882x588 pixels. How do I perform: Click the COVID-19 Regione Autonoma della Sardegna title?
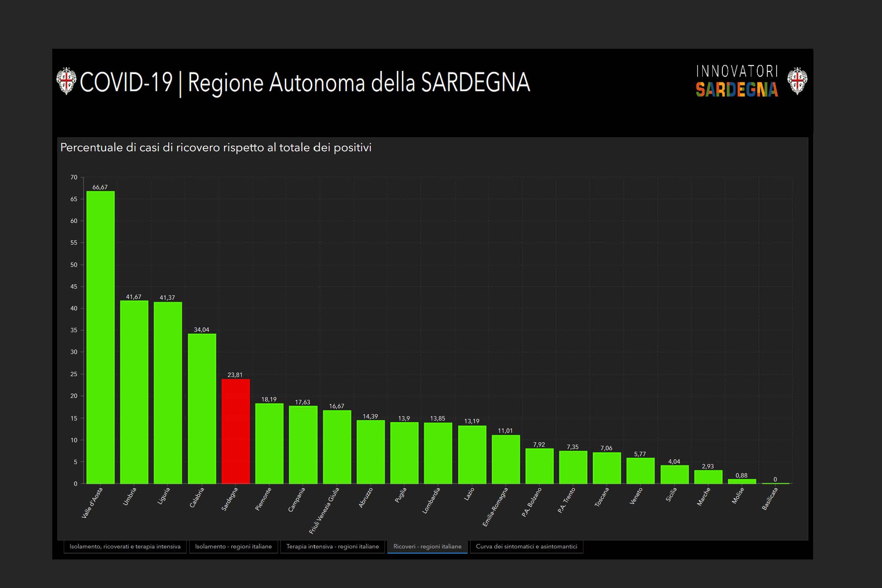(305, 82)
